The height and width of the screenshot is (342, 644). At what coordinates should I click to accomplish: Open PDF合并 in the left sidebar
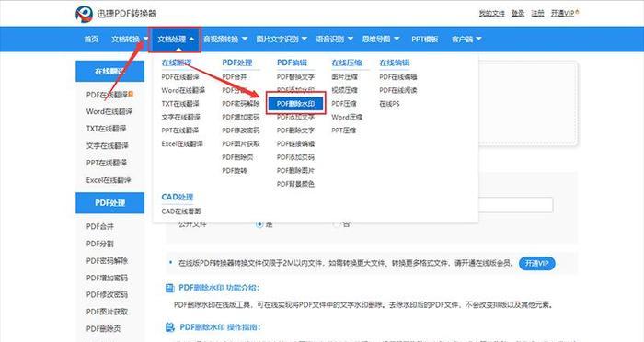99,226
